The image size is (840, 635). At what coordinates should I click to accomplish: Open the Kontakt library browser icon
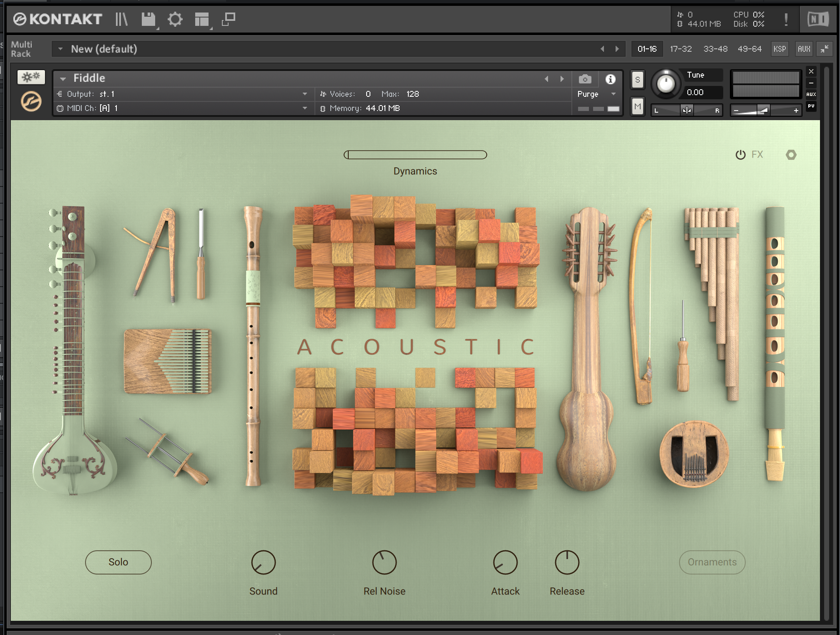coord(121,19)
